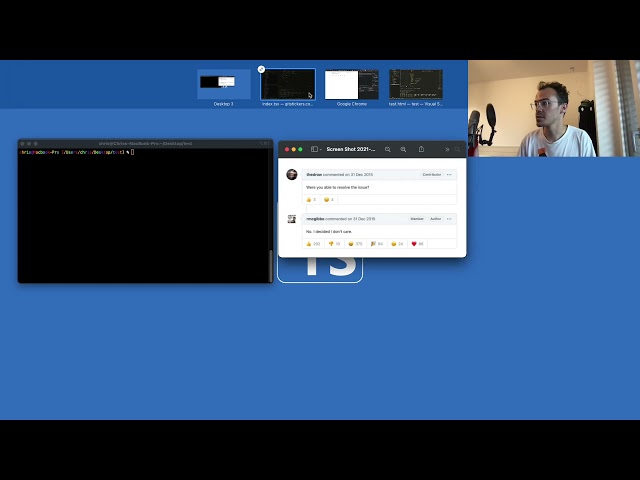Viewport: 640px width, 480px height.
Task: Click the second commenter's square avatar
Action: pyautogui.click(x=292, y=219)
